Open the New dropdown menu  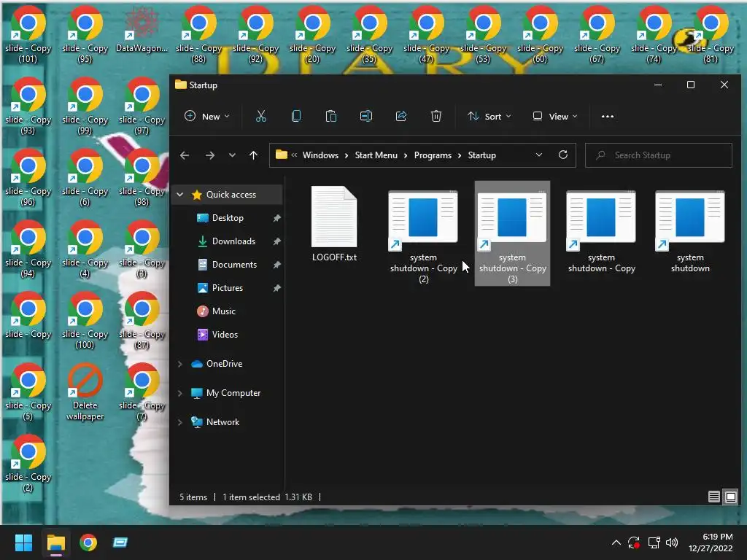tap(206, 116)
